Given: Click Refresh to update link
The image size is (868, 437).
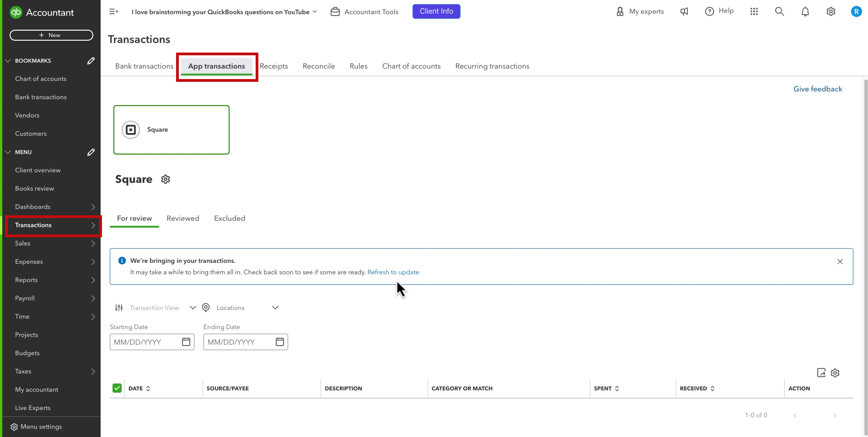Looking at the screenshot, I should click(393, 272).
